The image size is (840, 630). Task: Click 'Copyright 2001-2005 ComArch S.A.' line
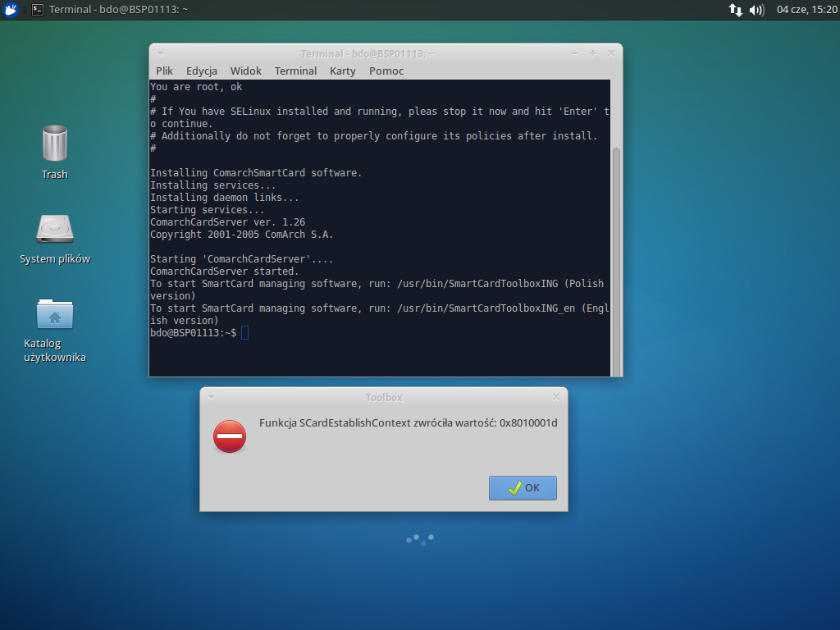click(x=242, y=234)
